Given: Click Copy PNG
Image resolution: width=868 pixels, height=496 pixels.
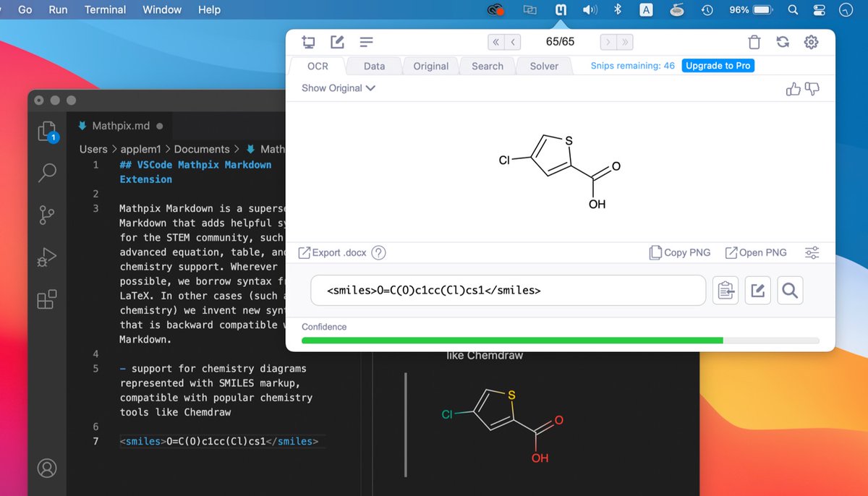Looking at the screenshot, I should point(680,252).
